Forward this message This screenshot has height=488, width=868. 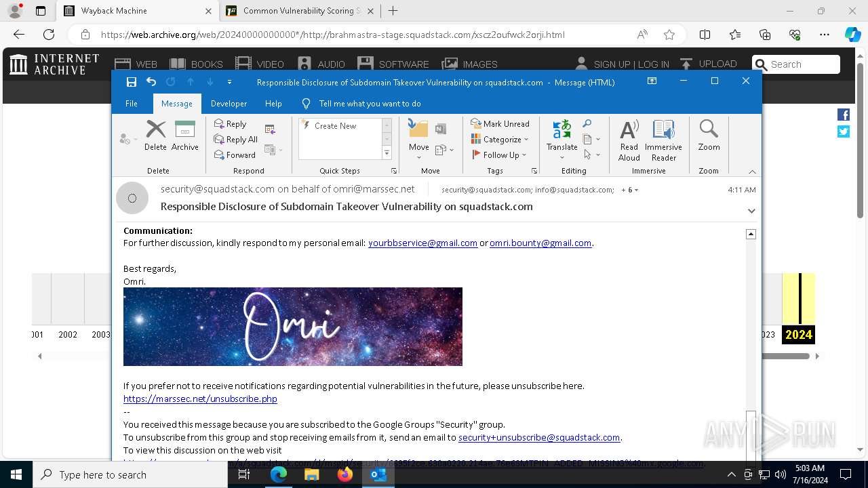pyautogui.click(x=235, y=155)
